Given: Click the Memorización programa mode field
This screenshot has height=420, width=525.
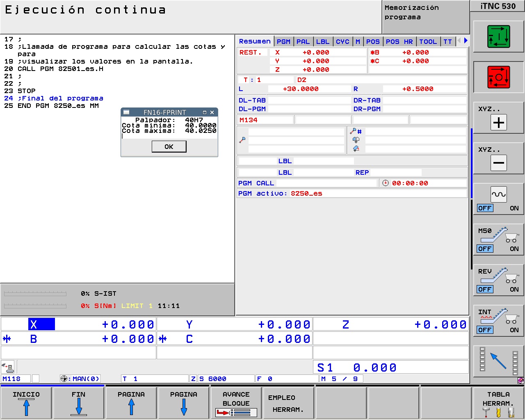Looking at the screenshot, I should tap(425, 17).
